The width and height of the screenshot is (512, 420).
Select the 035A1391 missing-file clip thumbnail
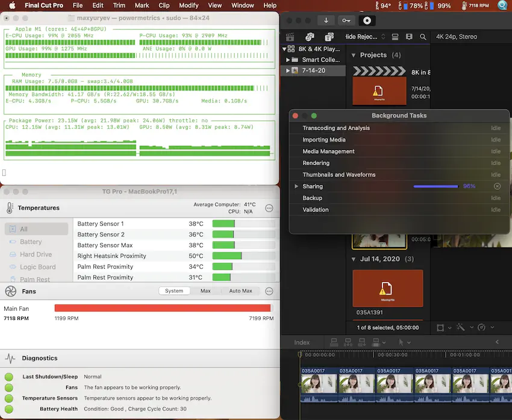(387, 289)
